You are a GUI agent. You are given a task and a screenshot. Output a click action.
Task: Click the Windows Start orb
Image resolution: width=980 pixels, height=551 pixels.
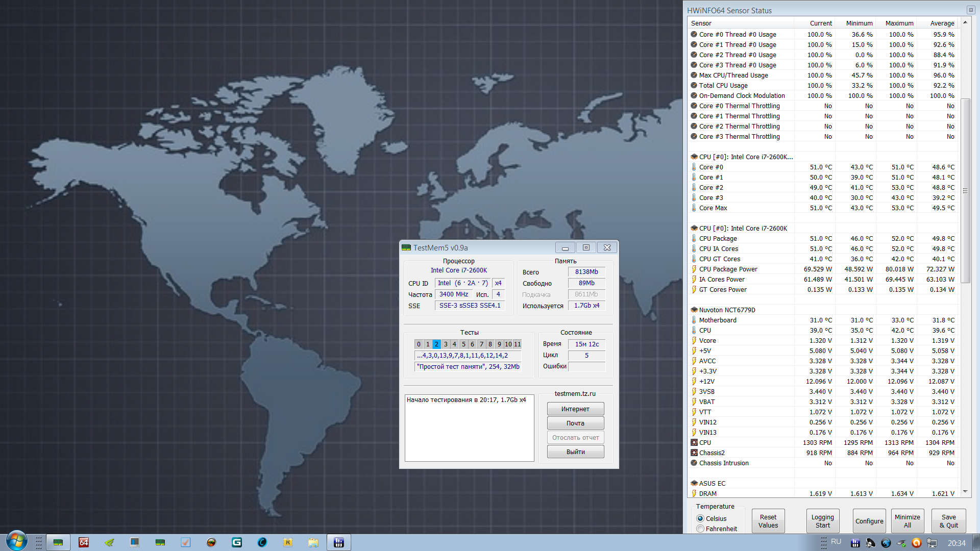(16, 541)
